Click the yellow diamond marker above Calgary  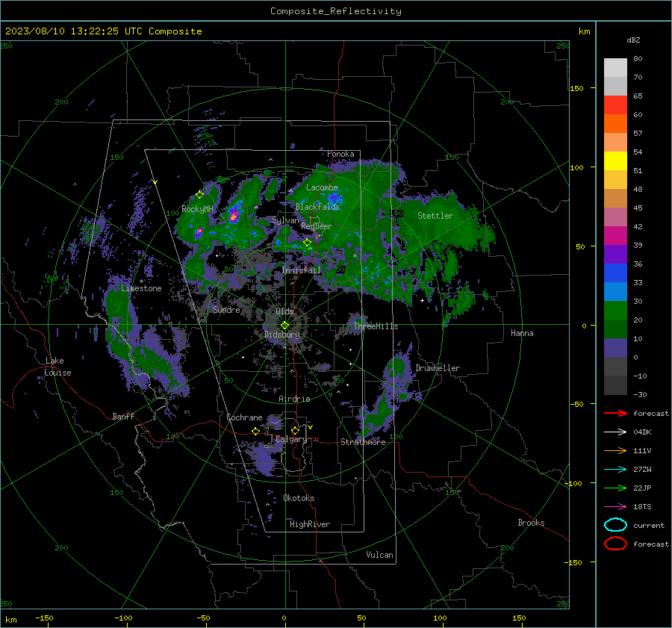(295, 430)
